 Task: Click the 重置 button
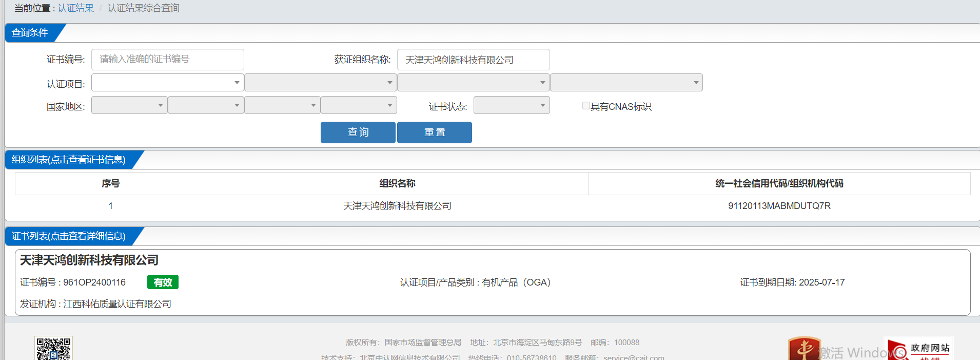point(435,132)
